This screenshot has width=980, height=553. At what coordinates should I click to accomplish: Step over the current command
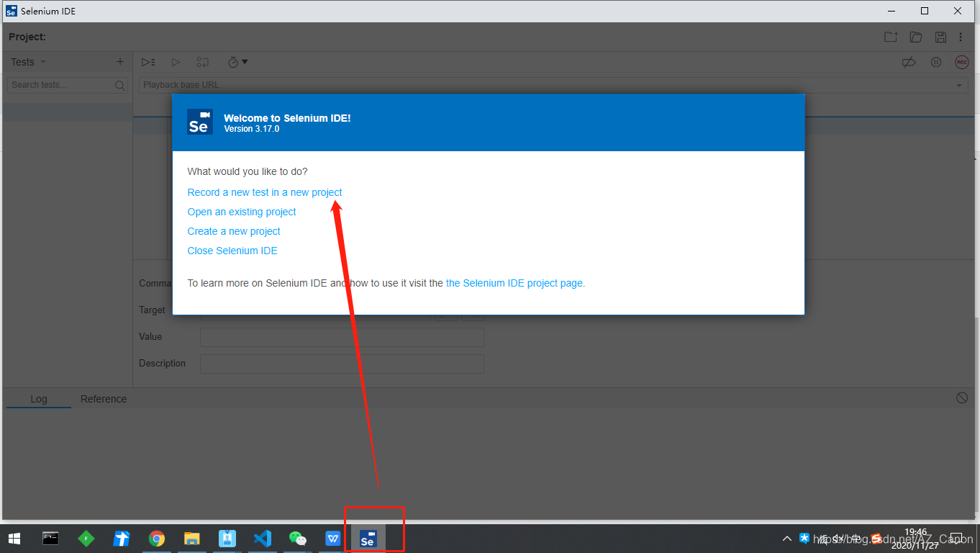(203, 63)
